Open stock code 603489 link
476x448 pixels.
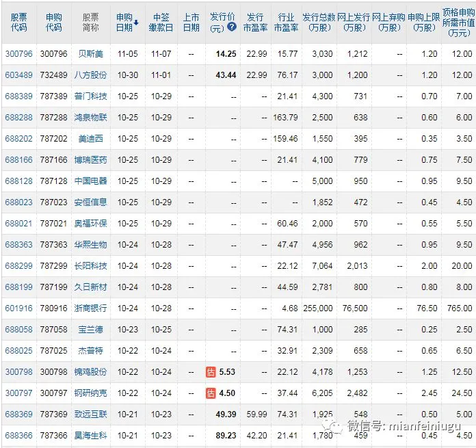tap(18, 75)
